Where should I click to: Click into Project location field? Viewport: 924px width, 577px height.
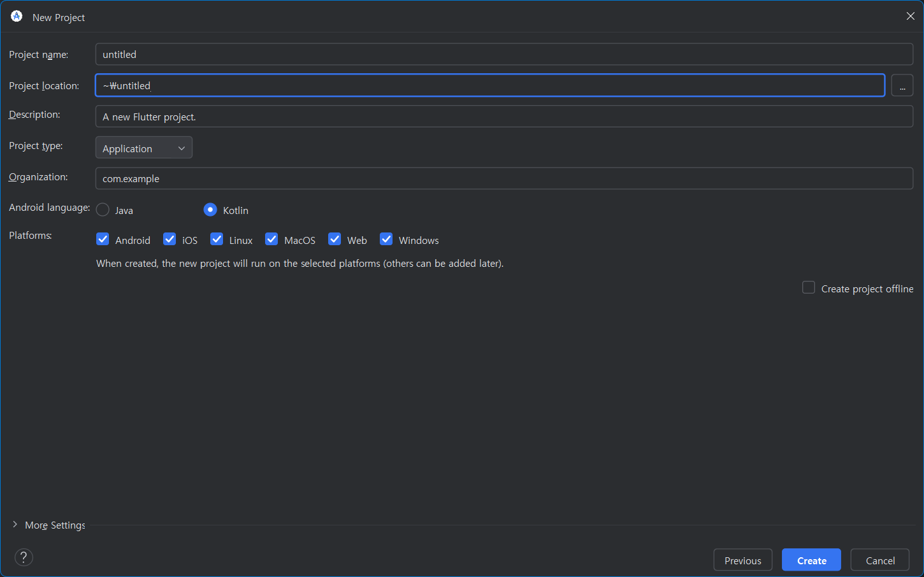(x=490, y=85)
